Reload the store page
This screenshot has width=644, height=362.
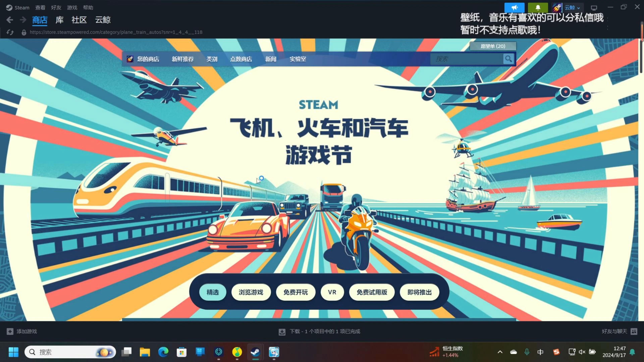click(x=10, y=32)
